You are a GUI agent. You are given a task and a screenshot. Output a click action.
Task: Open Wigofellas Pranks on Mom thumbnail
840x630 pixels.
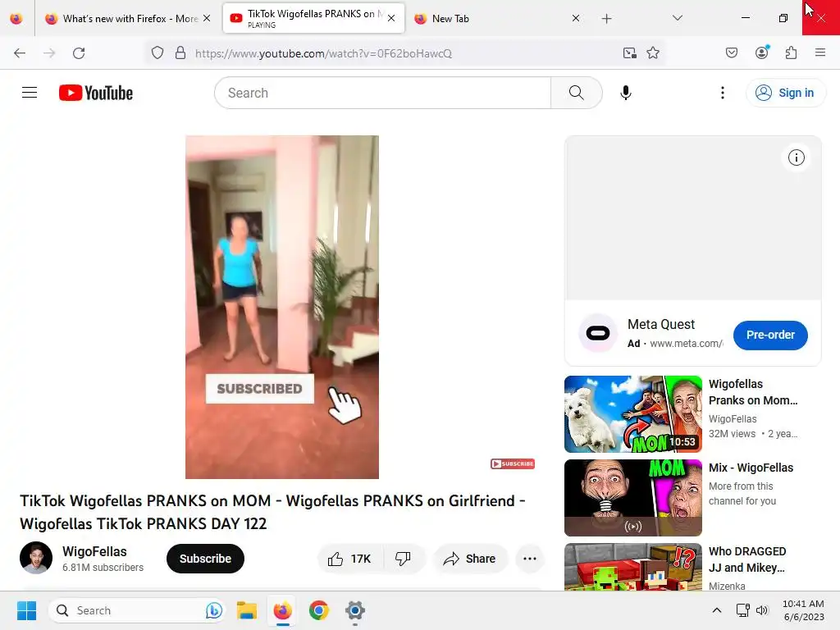(632, 414)
